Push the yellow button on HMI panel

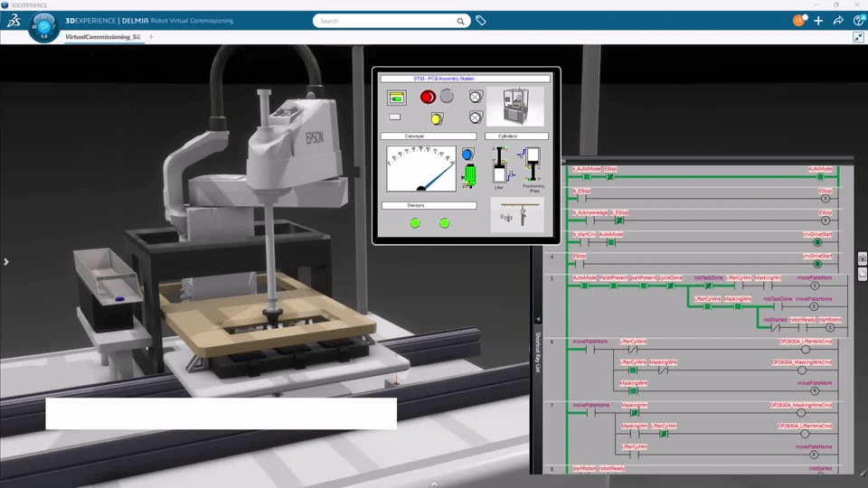[x=437, y=118]
